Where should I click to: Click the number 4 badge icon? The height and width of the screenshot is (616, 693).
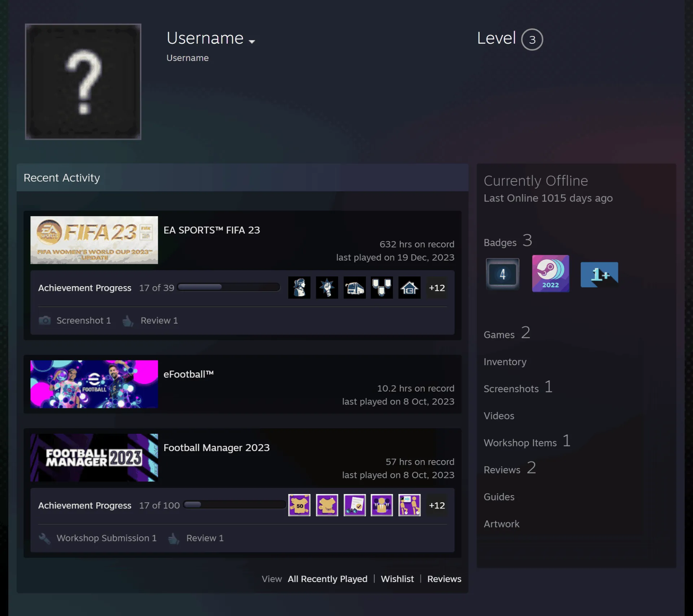[502, 274]
